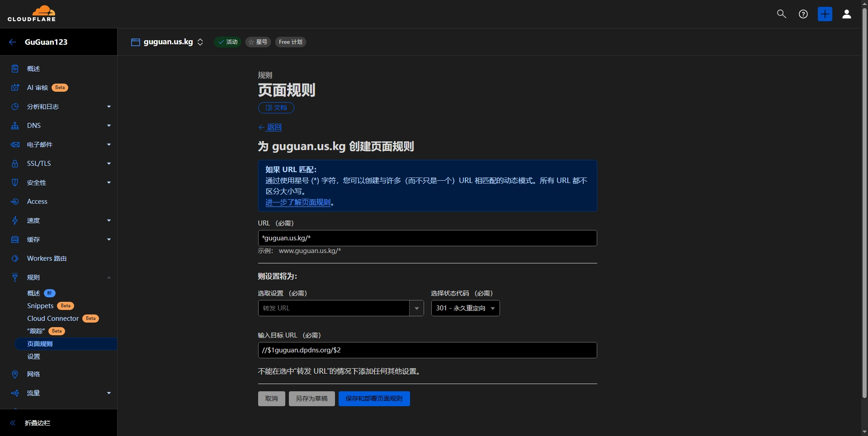Toggle the 星号 star badge

coord(258,42)
